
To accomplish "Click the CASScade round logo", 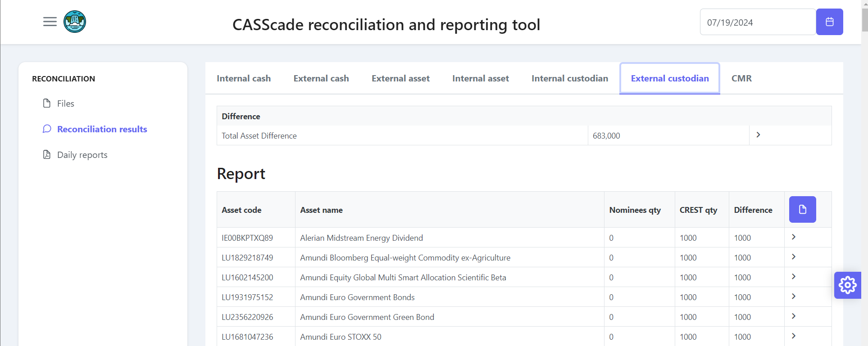I will point(75,22).
